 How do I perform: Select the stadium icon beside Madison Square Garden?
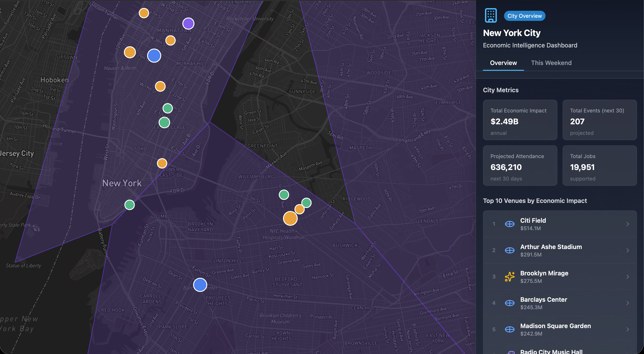(x=510, y=329)
